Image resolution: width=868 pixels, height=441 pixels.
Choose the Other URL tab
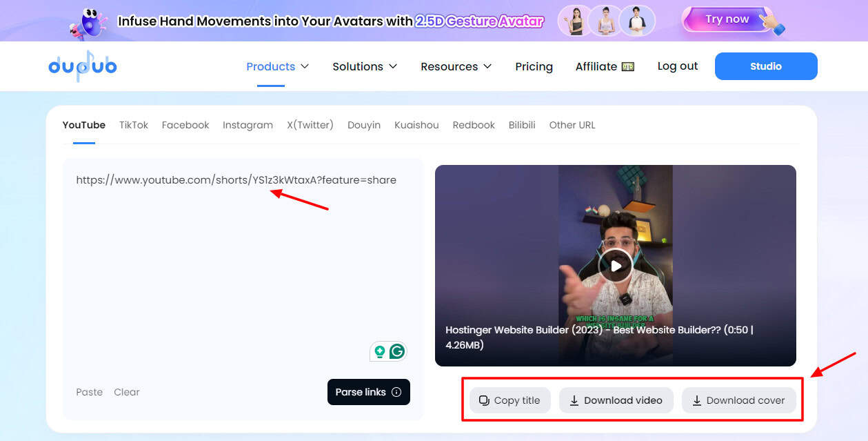(572, 125)
